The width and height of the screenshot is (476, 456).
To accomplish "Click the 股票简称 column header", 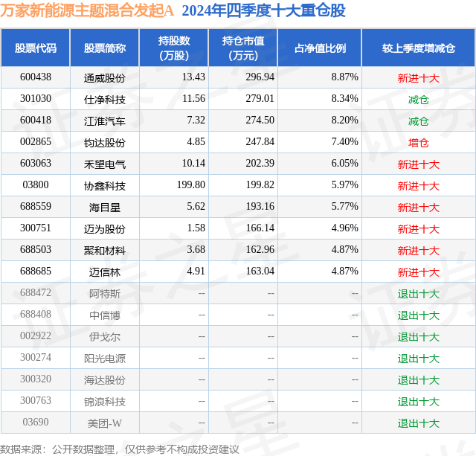I will 105,48.
